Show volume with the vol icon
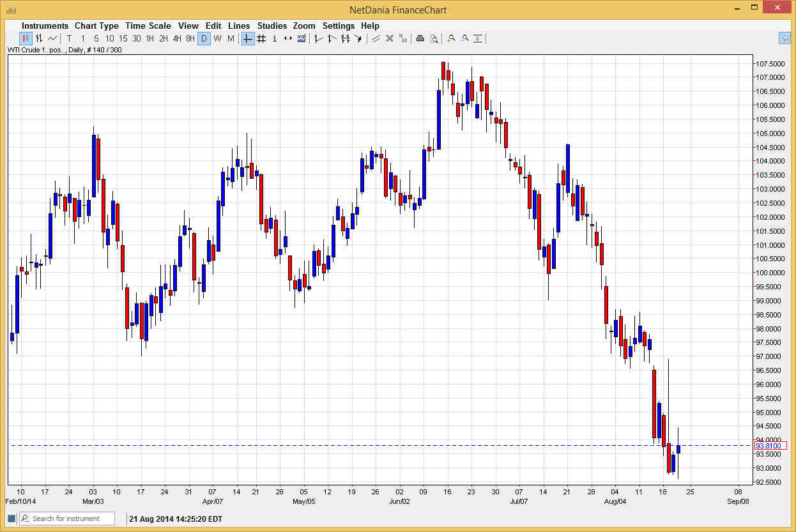796x532 pixels. coord(301,38)
